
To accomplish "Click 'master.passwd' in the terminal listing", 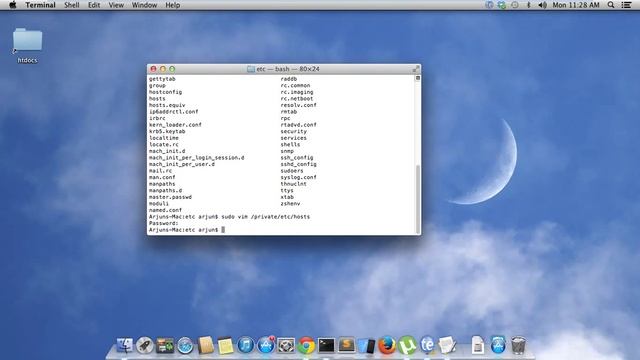I will click(x=170, y=197).
